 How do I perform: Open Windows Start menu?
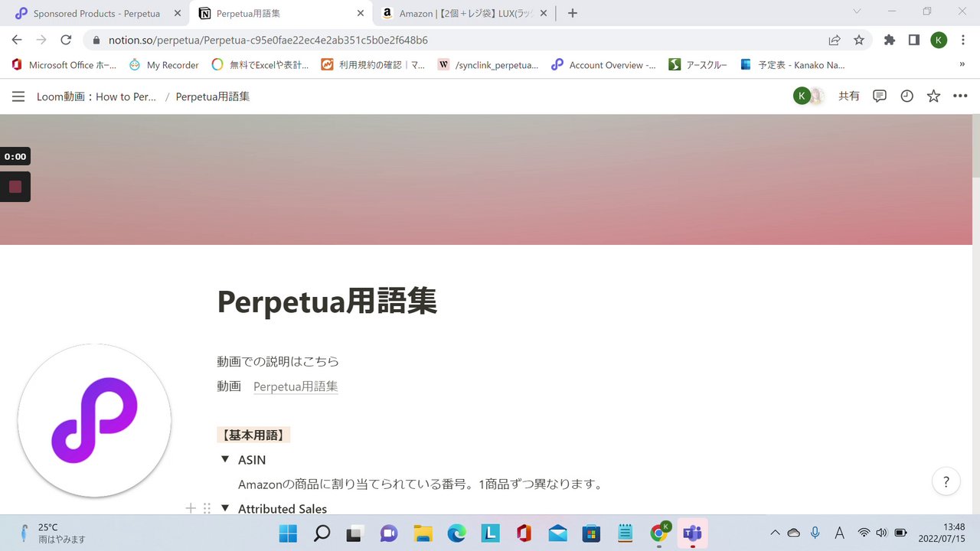(288, 533)
